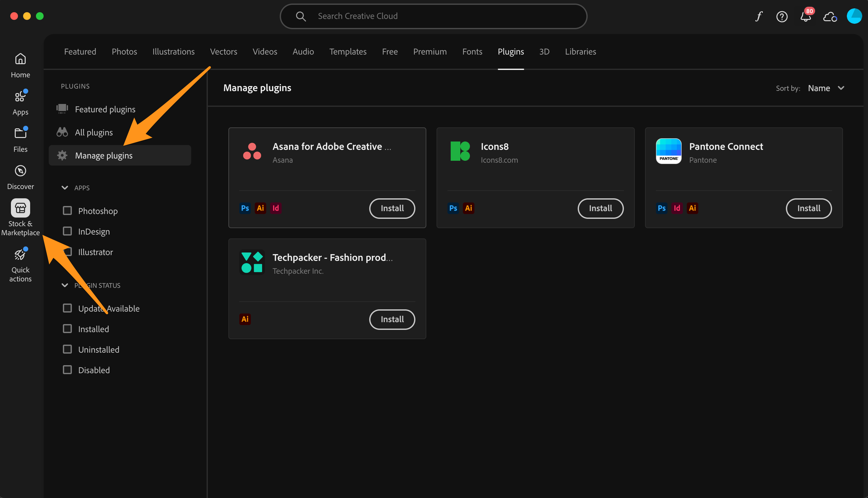Open the Vectors tab

pyautogui.click(x=223, y=52)
